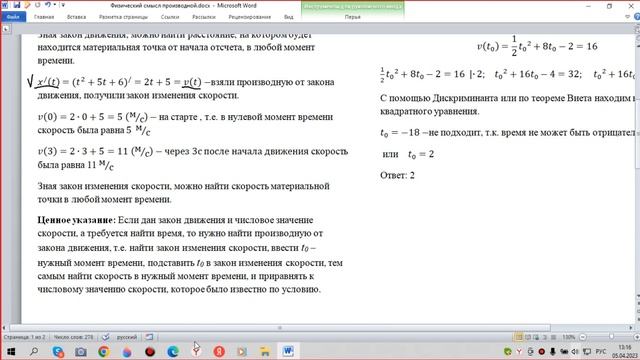
Task: Click the formula 'v(3) = 2·3 + 5 = 11'
Action: click(x=83, y=151)
